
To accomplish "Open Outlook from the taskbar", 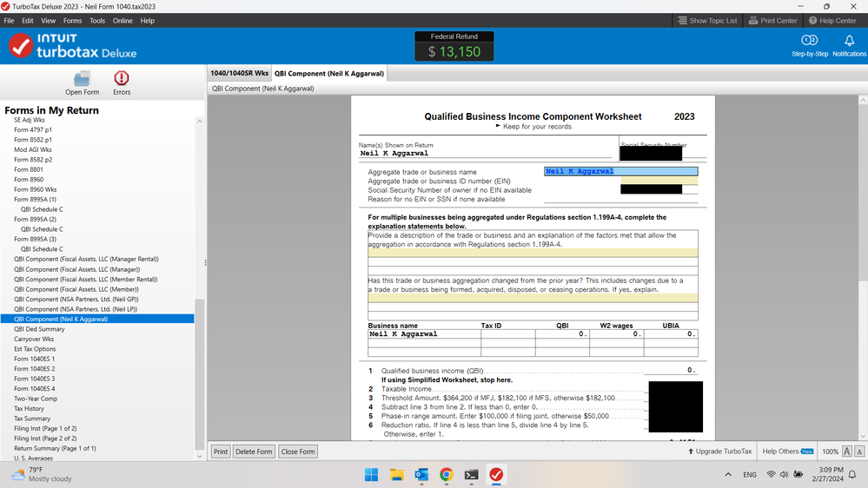I will (x=421, y=475).
